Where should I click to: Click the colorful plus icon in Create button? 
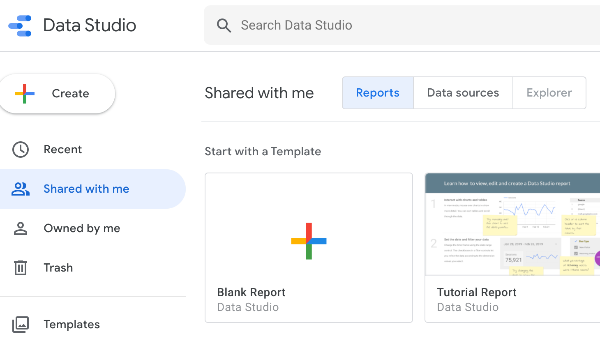(x=25, y=94)
